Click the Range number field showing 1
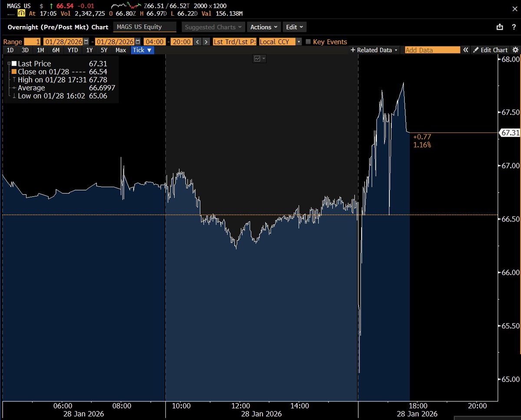Screen dimensions: 521x420 33,42
